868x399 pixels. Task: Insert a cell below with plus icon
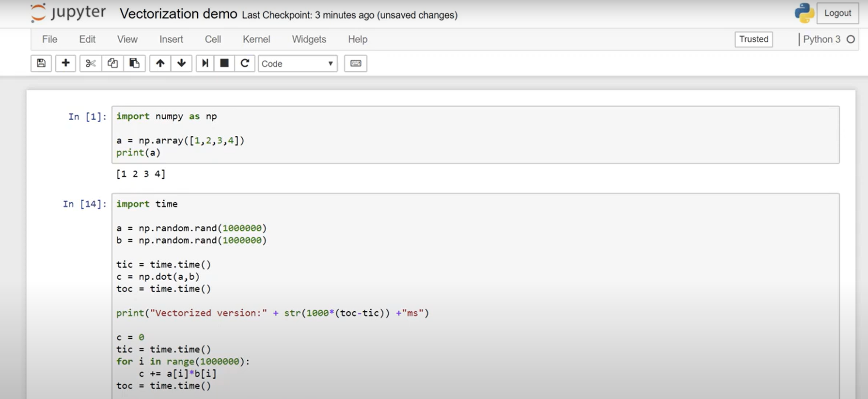coord(65,64)
